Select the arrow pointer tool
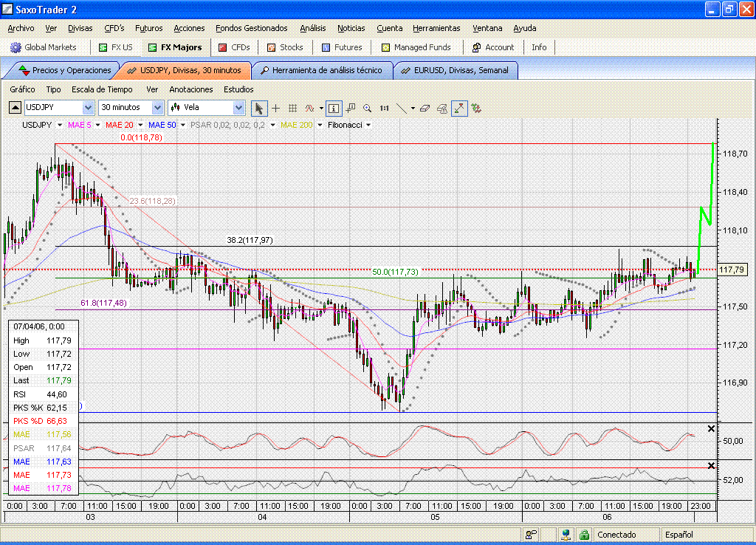756x545 pixels. tap(259, 108)
